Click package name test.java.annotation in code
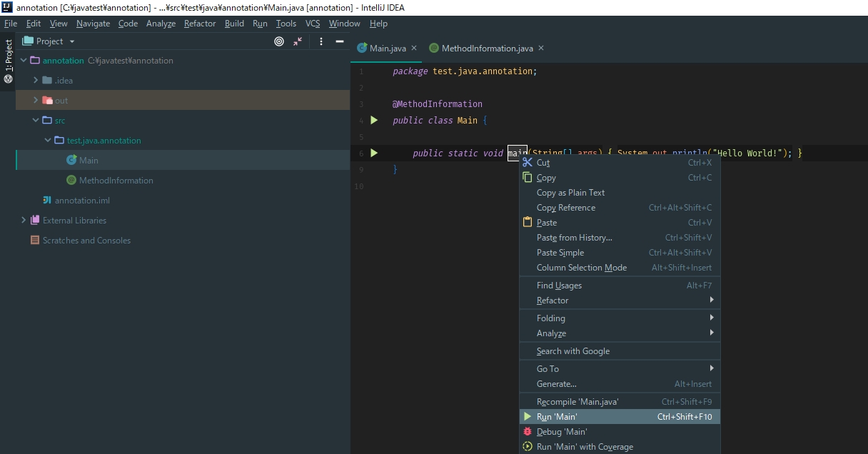This screenshot has height=454, width=868. [x=483, y=71]
